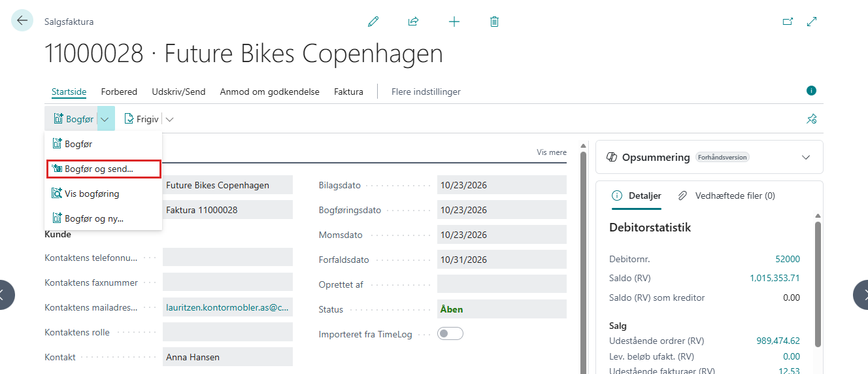Create new record with plus icon
The image size is (868, 374).
[x=454, y=22]
